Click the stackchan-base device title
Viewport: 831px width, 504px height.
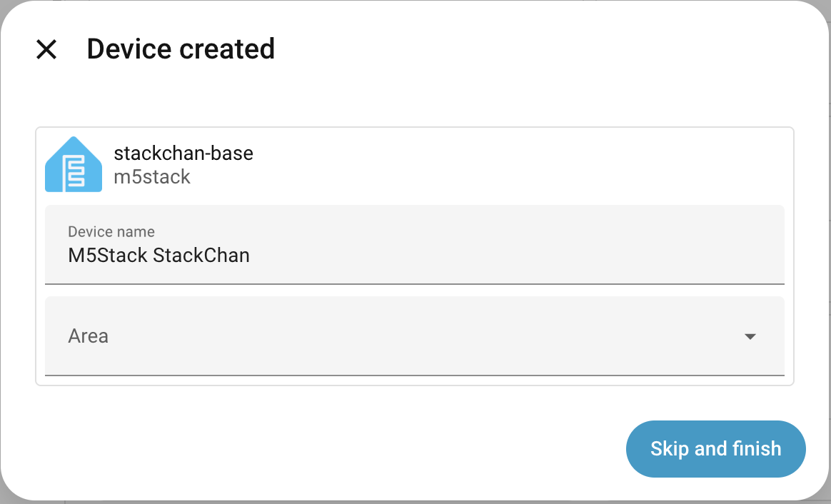click(183, 153)
